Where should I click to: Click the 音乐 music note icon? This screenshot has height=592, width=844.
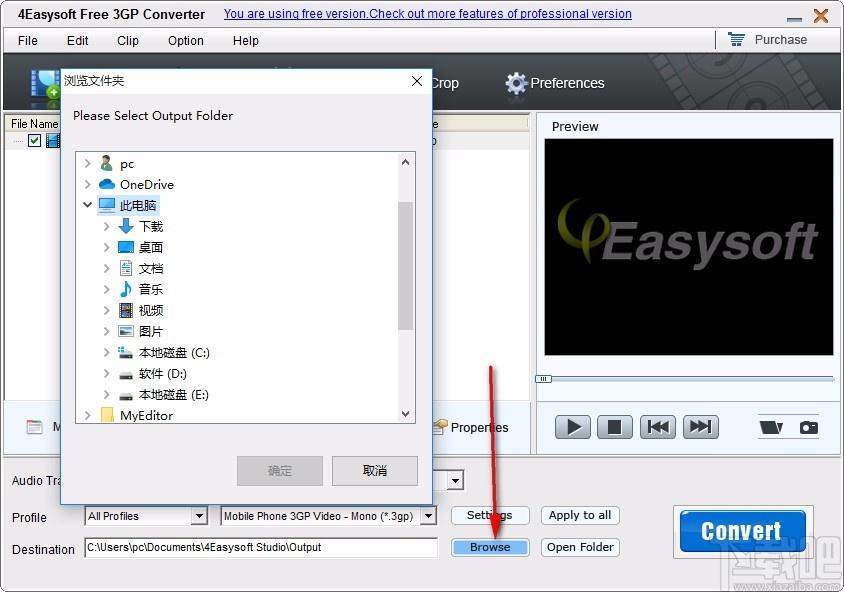(x=125, y=289)
